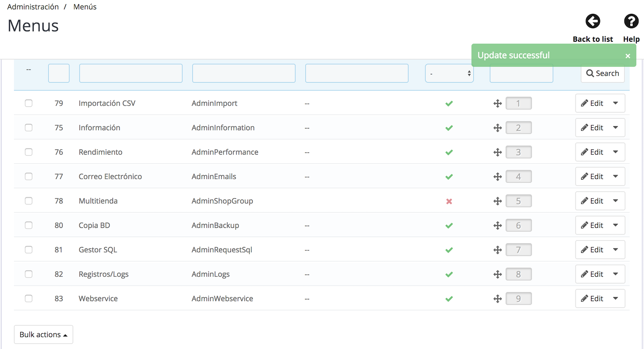Expand the dropdown arrow beside Edit for Información
This screenshot has height=349, width=644.
pos(616,128)
